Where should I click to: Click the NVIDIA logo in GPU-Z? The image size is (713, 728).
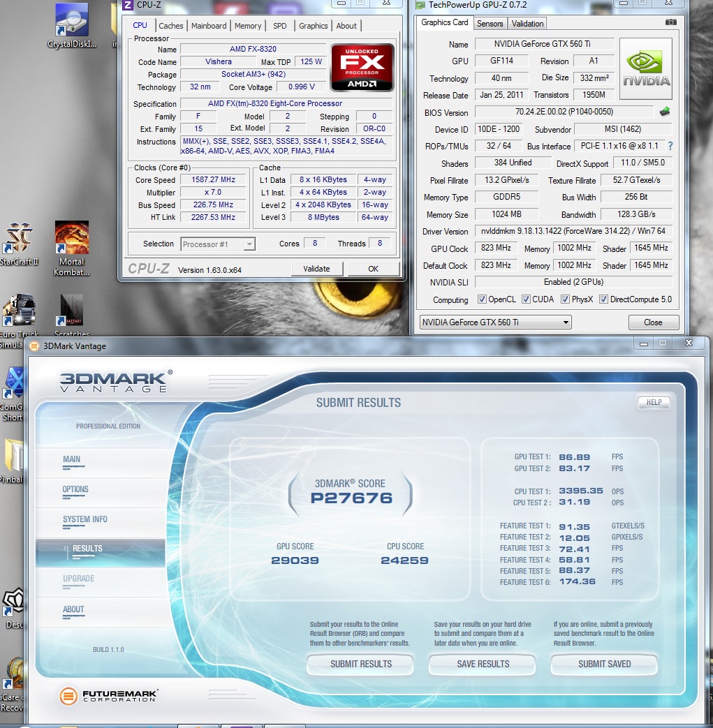[x=645, y=69]
